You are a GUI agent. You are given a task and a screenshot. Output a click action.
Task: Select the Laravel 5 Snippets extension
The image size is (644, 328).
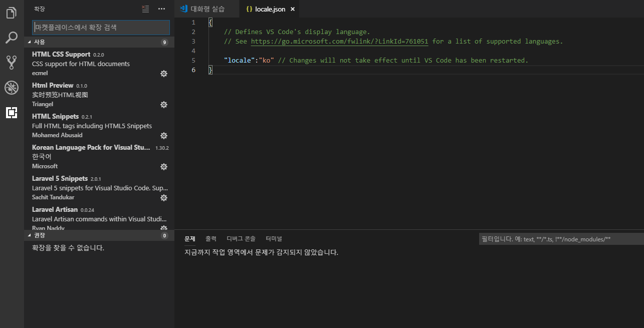(99, 188)
